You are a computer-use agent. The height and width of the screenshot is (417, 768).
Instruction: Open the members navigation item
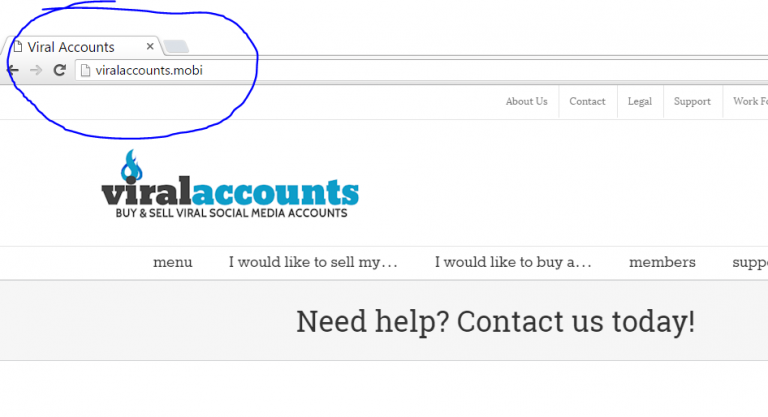(x=662, y=262)
